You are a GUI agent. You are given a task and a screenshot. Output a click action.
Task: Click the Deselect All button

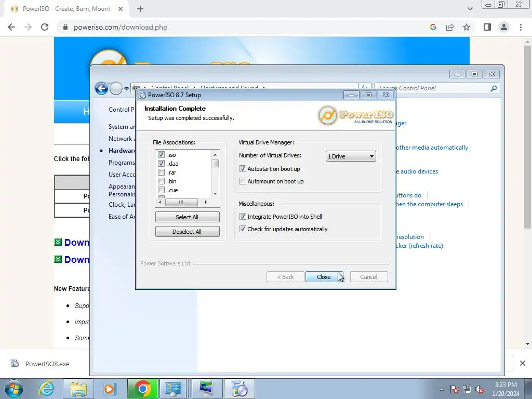[x=187, y=232]
